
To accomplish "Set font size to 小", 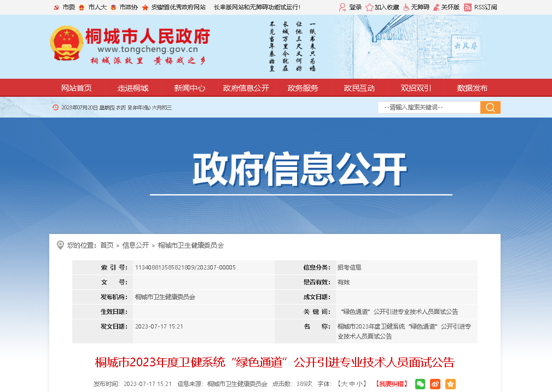I will (x=359, y=384).
